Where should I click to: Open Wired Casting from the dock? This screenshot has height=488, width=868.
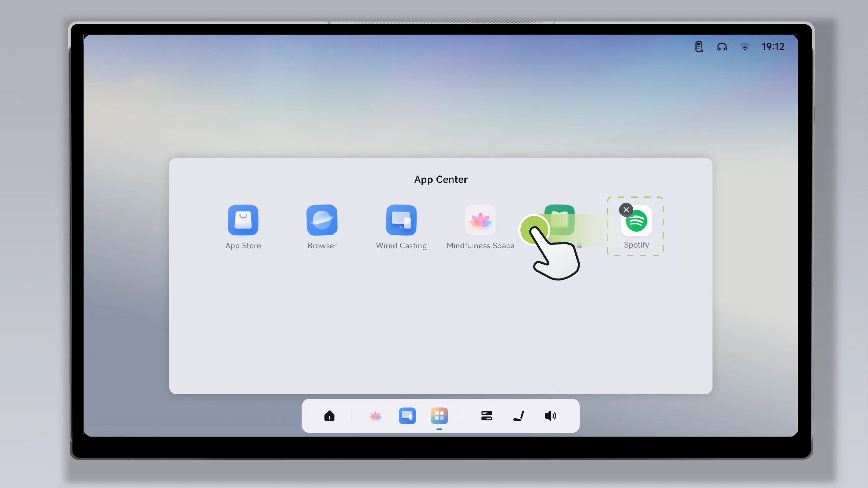(x=407, y=415)
